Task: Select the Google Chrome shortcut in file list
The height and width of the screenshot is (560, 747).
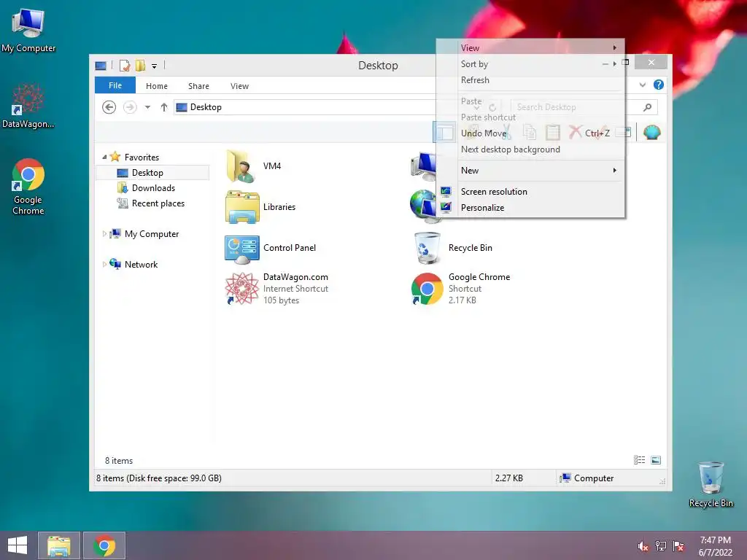Action: click(x=427, y=289)
